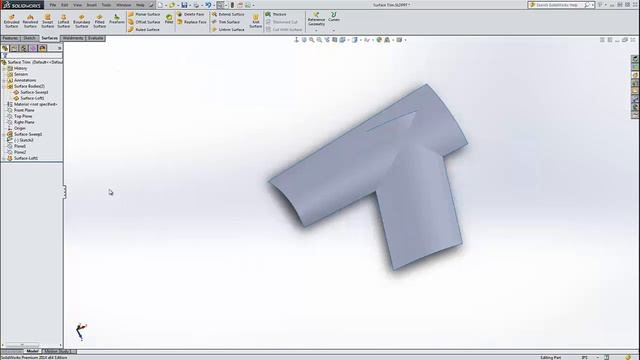Select the Fillet tool
The image size is (640, 360).
coord(169,19)
